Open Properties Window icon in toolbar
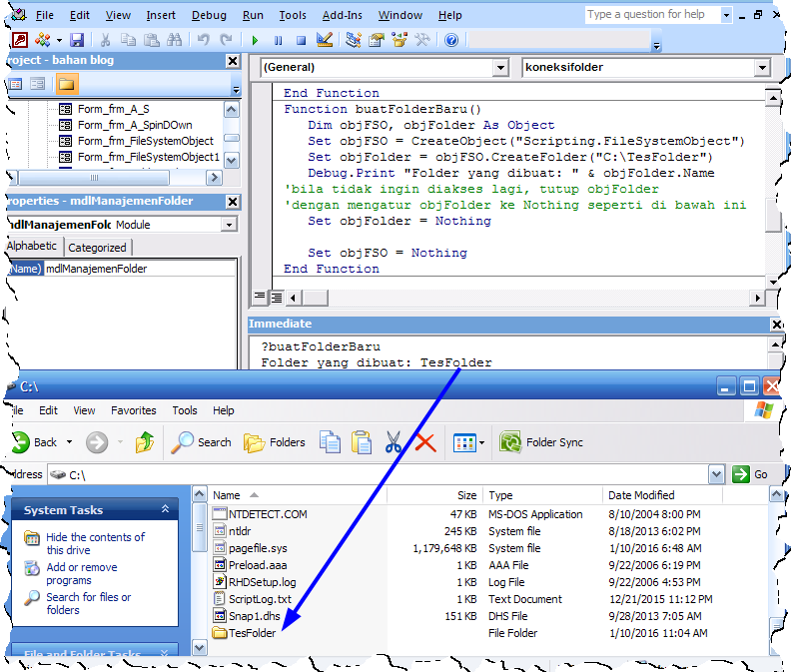Screen dimensions: 791x672 coord(377,40)
